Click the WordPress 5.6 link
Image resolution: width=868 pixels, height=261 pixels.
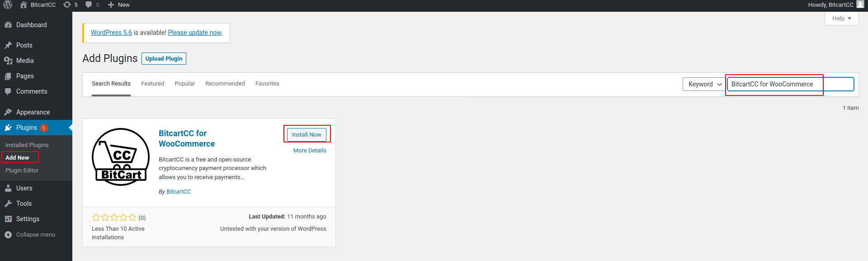pyautogui.click(x=111, y=33)
